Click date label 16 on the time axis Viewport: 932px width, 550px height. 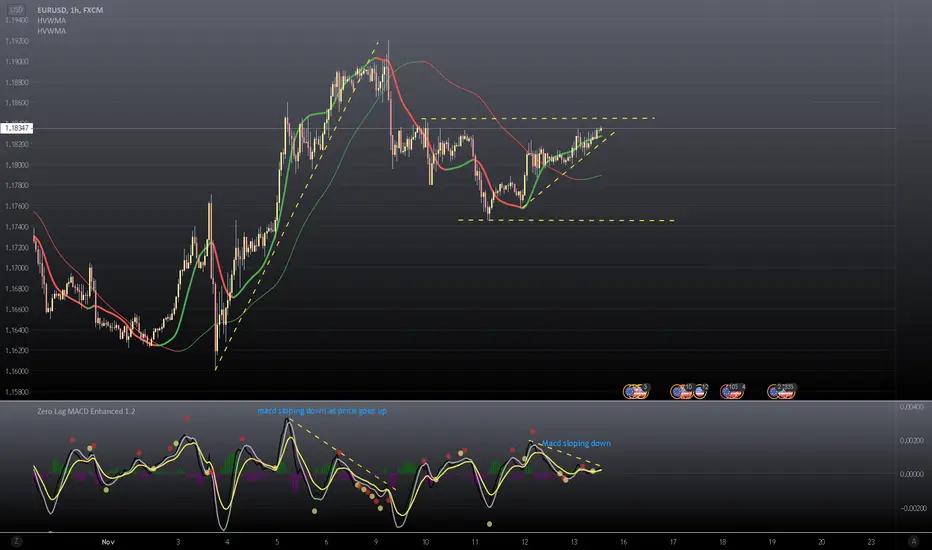(x=624, y=542)
